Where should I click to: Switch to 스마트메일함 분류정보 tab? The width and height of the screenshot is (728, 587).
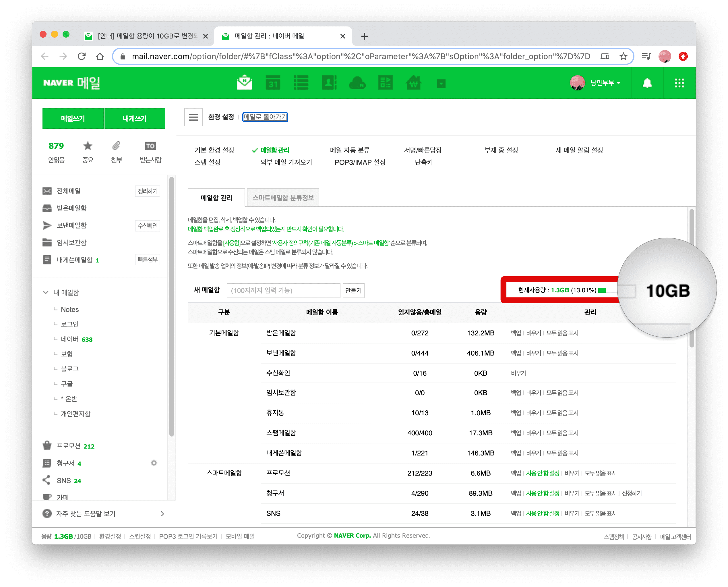click(283, 198)
